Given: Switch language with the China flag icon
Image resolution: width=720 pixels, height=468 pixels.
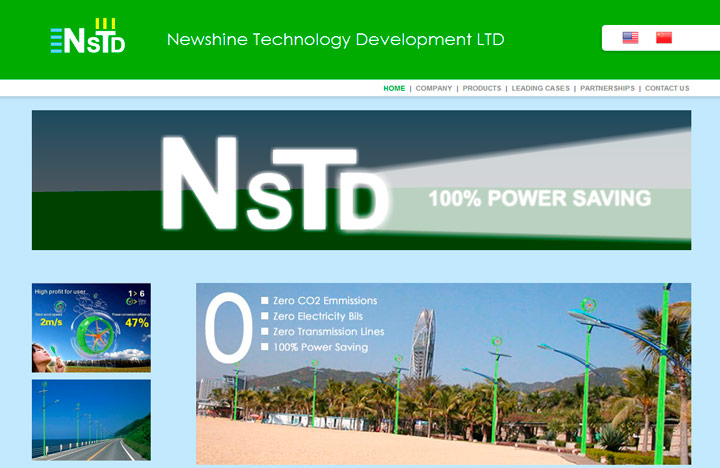Looking at the screenshot, I should tap(664, 38).
